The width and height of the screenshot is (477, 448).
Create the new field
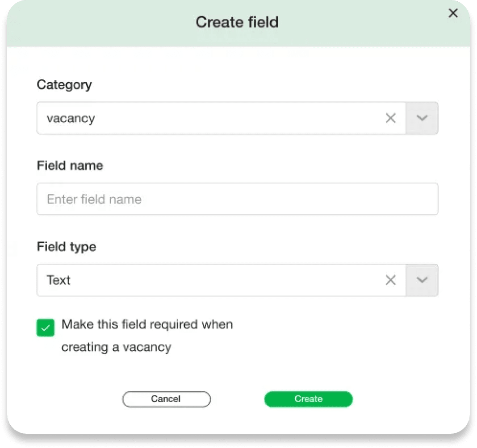click(x=309, y=399)
